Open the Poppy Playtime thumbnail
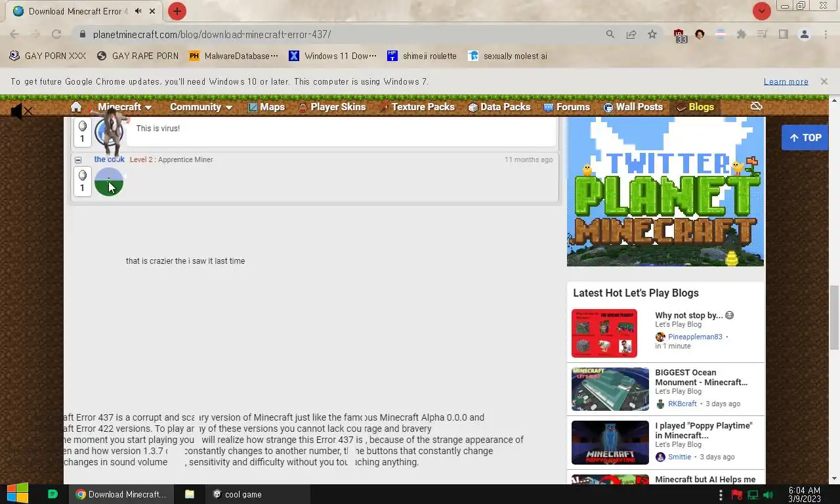Screen dimensions: 840x504 point(610,442)
